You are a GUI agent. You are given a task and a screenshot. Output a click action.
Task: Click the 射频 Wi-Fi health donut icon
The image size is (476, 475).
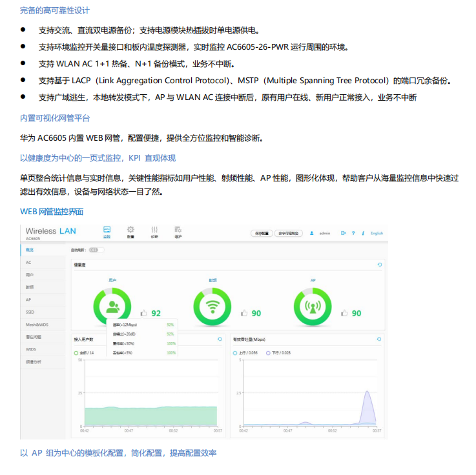pos(212,307)
